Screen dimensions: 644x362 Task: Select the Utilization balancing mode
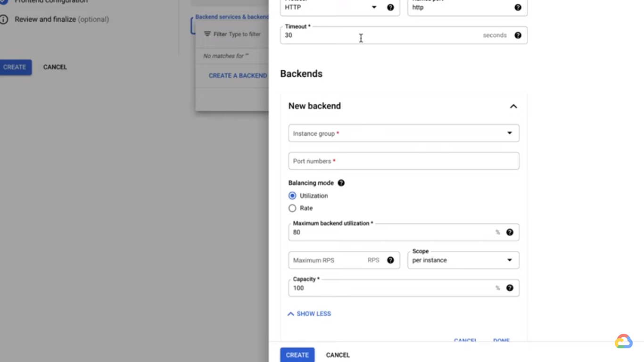(292, 196)
